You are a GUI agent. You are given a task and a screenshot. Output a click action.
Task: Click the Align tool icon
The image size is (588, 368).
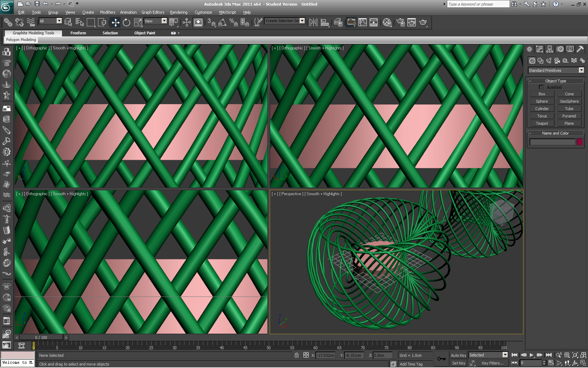pyautogui.click(x=325, y=22)
